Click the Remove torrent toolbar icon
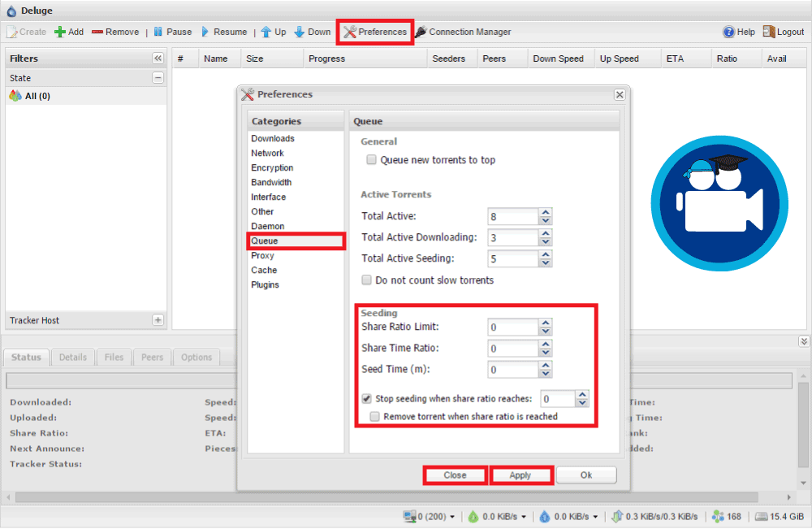 [97, 33]
